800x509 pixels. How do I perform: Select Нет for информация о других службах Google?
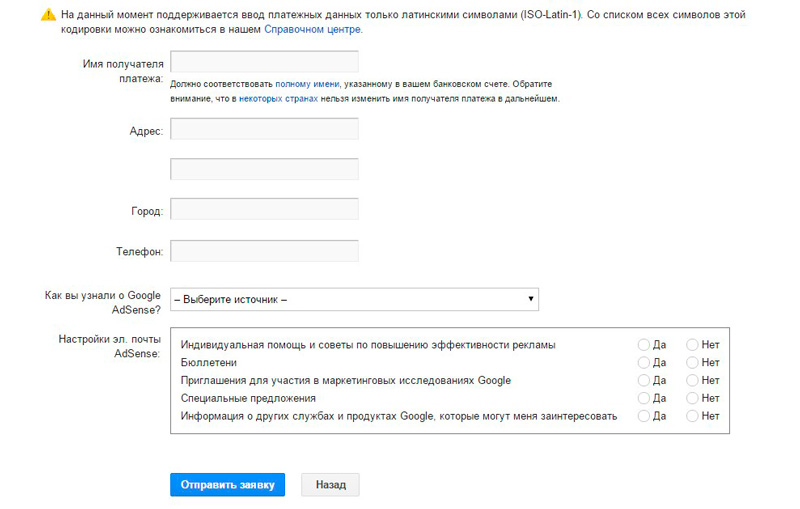(x=693, y=416)
